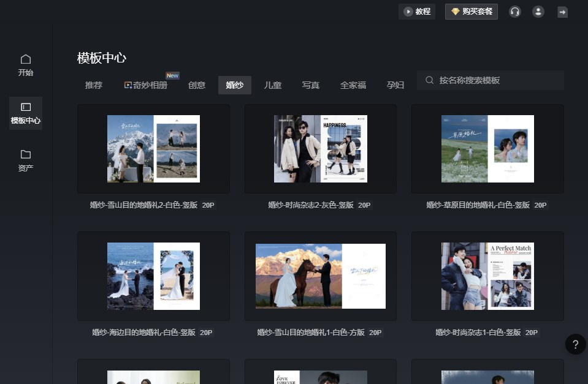Open the 开始 home page icon
Viewport: 588px width, 384px height.
pyautogui.click(x=26, y=59)
